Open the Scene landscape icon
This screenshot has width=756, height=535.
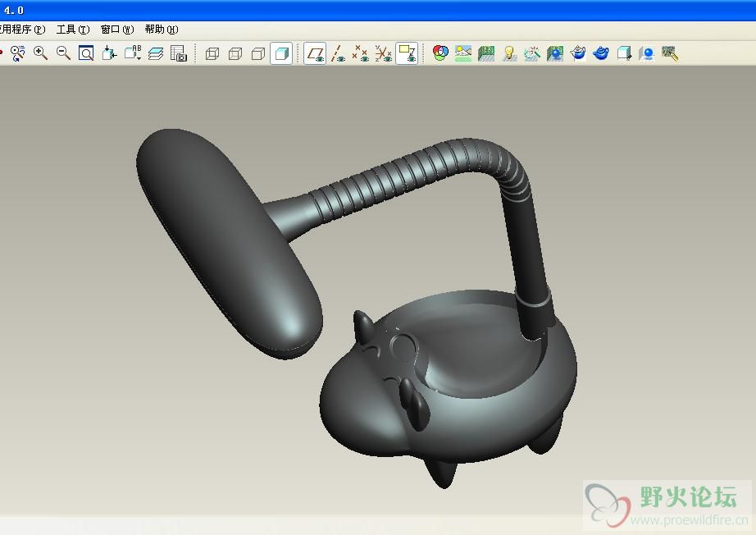click(463, 53)
